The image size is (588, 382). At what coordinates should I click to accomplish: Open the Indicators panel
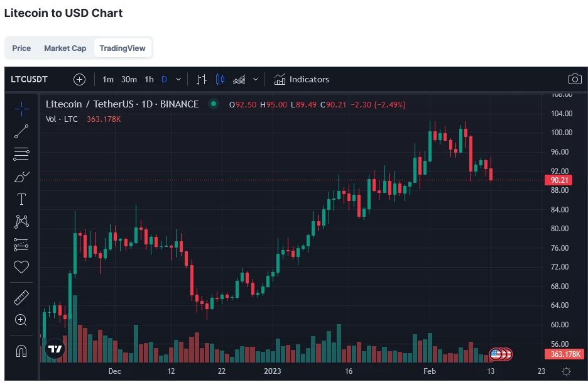coord(302,79)
